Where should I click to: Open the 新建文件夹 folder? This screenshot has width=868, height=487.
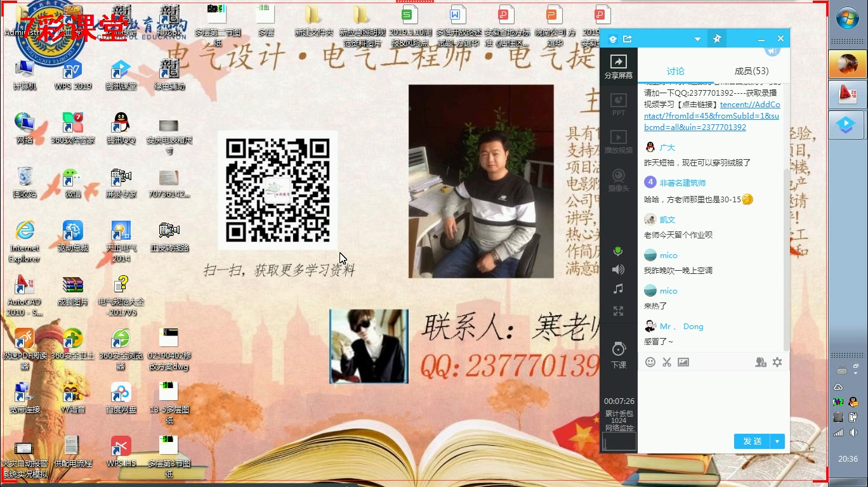tap(313, 20)
